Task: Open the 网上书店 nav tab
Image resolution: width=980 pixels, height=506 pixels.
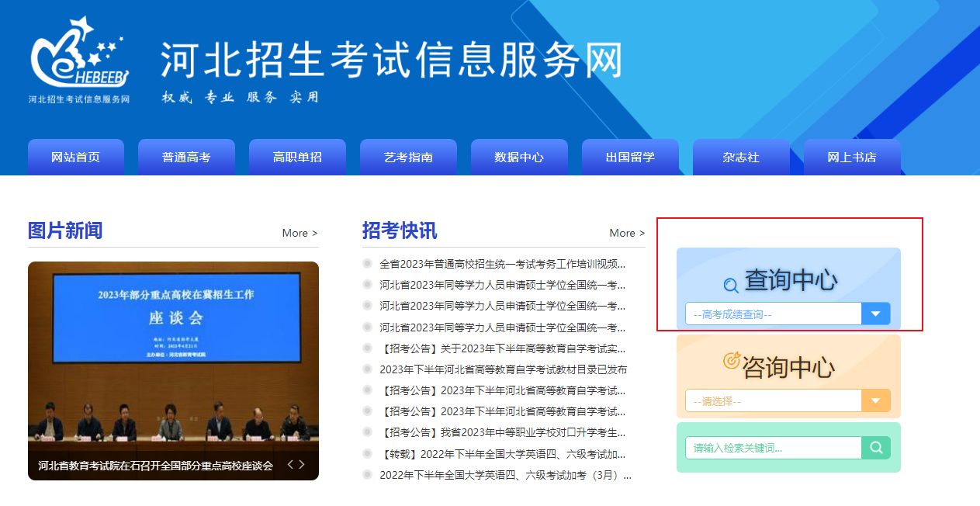Action: tap(852, 157)
